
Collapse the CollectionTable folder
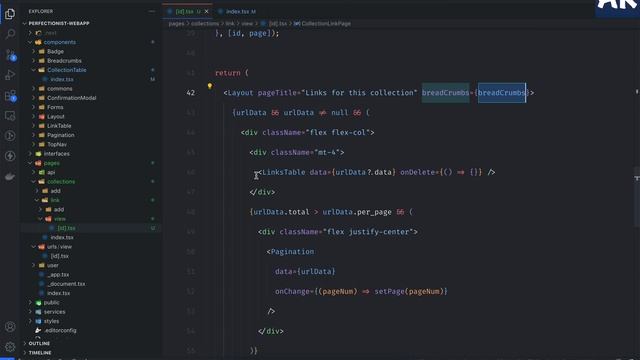tap(67, 70)
